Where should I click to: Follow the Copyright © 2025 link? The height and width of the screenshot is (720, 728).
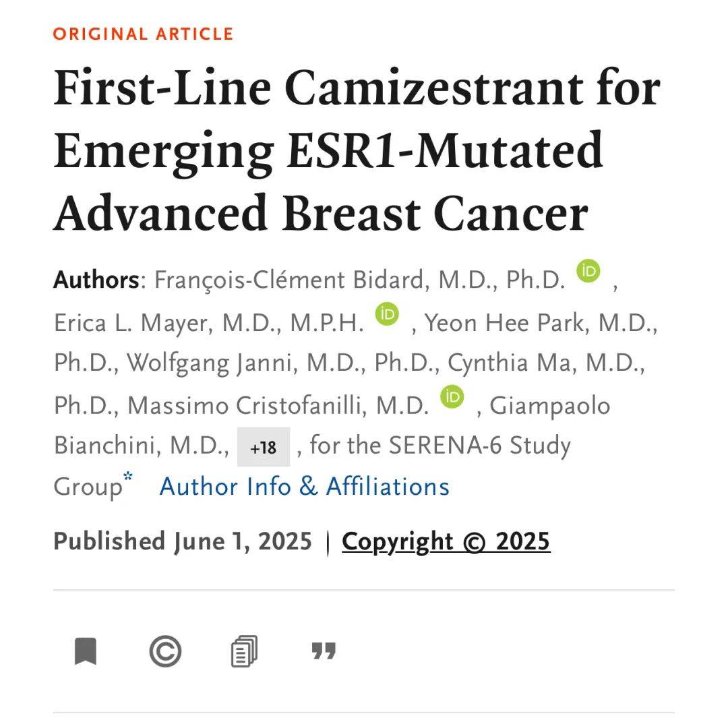446,541
